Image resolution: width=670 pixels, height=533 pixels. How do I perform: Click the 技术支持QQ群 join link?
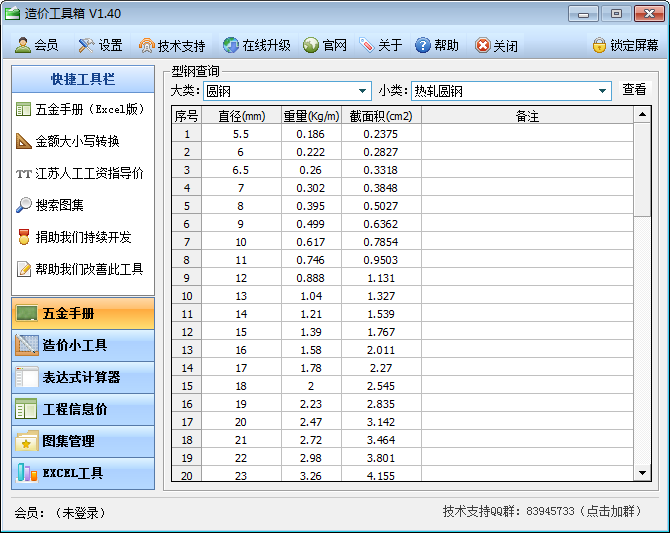click(x=543, y=511)
